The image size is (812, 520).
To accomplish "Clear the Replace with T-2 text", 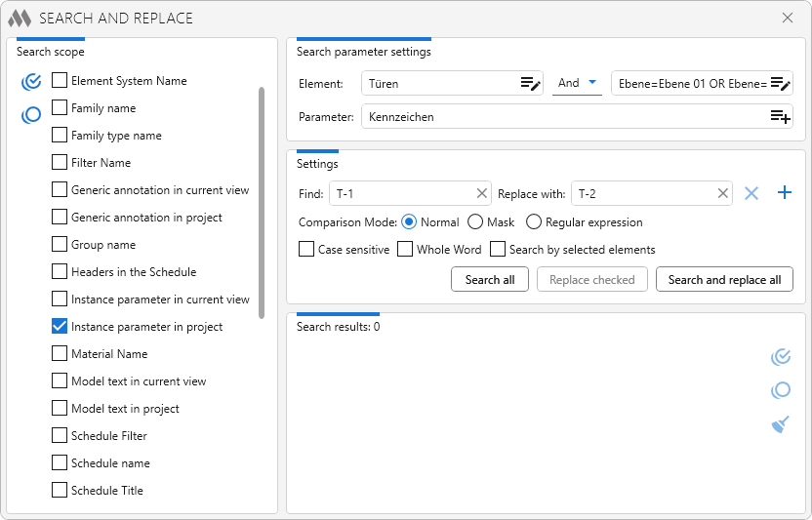I will 723,193.
